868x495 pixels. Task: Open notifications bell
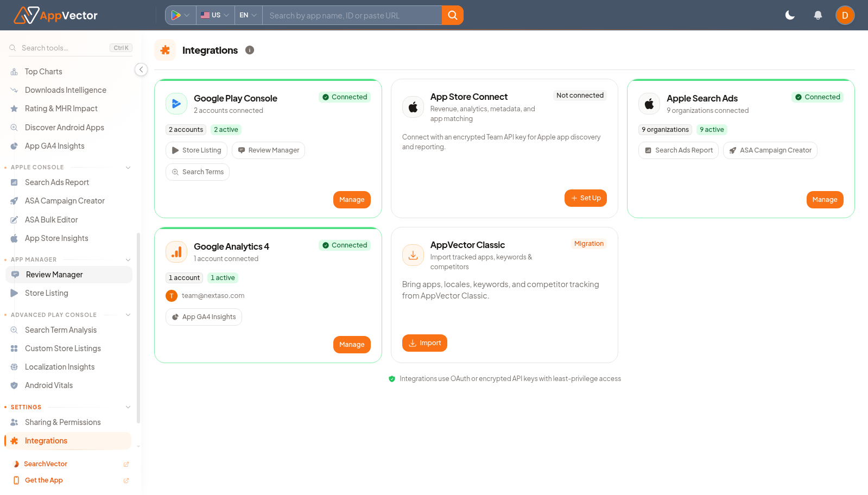[x=818, y=15]
